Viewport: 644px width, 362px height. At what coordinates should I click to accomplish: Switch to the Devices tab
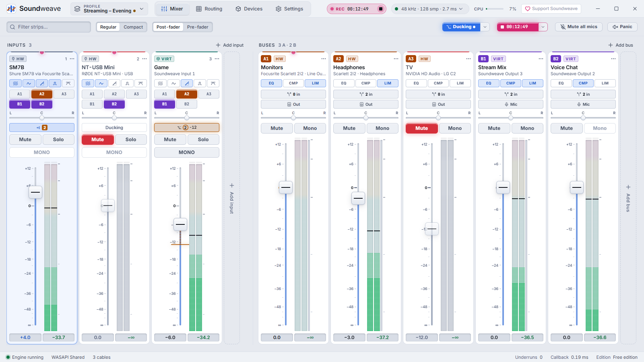(x=249, y=9)
